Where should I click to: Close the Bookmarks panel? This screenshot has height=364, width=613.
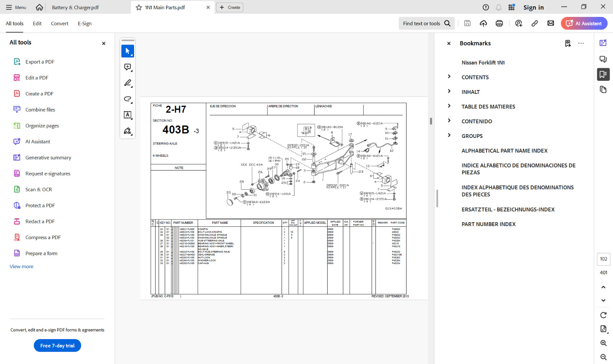tap(449, 43)
